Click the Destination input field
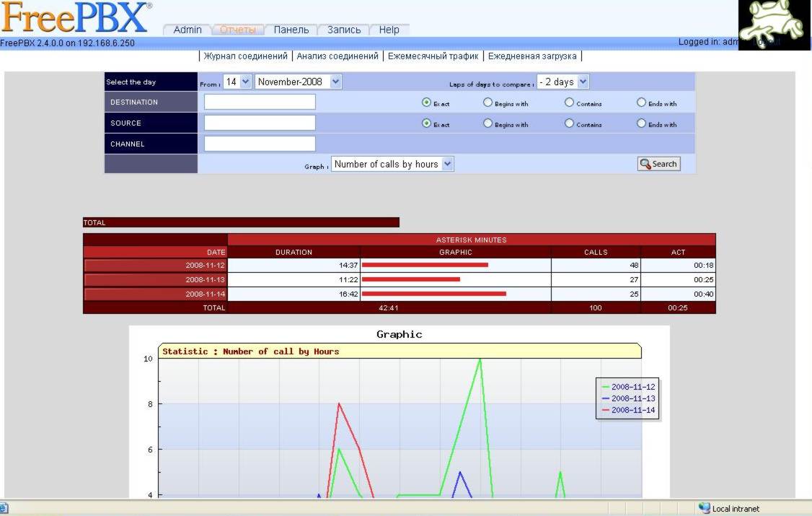The height and width of the screenshot is (516, 812). [x=260, y=102]
